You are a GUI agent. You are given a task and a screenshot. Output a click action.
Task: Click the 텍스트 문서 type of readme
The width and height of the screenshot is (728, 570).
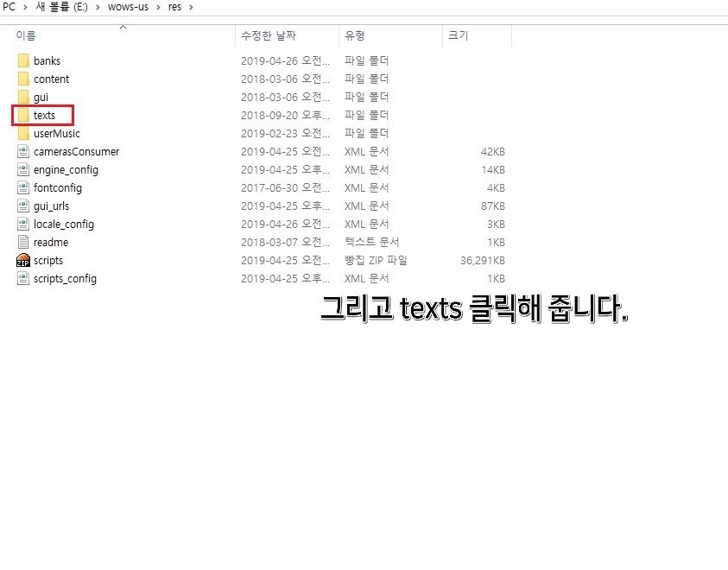[x=371, y=243]
